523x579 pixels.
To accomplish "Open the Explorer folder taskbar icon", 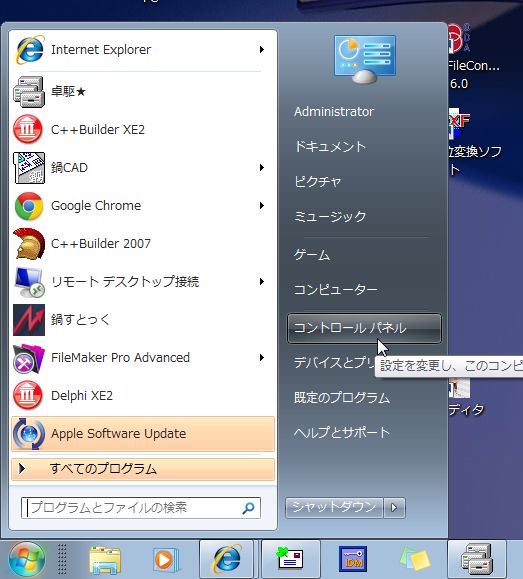I will coord(105,561).
